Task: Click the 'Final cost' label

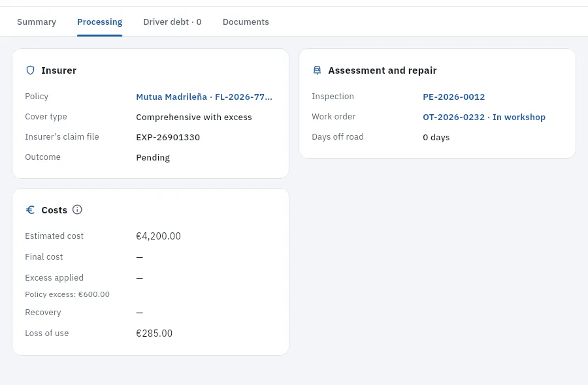Action: (44, 257)
